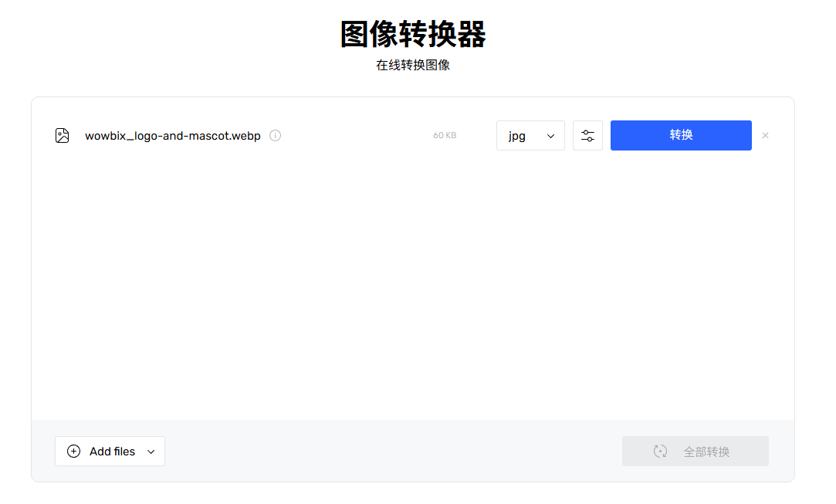Click the chevron icon in the jpg selector

click(552, 135)
